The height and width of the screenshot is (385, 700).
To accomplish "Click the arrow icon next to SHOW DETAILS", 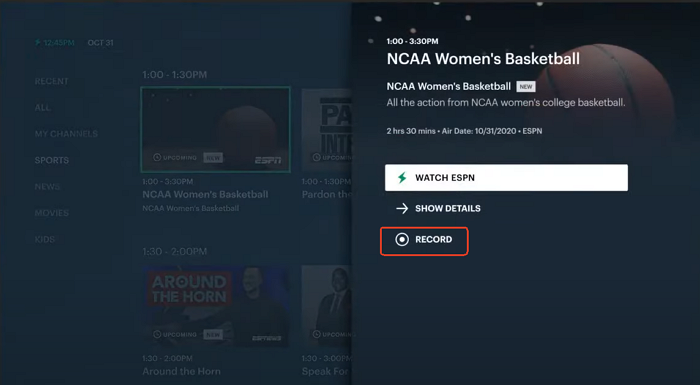I will coord(402,209).
